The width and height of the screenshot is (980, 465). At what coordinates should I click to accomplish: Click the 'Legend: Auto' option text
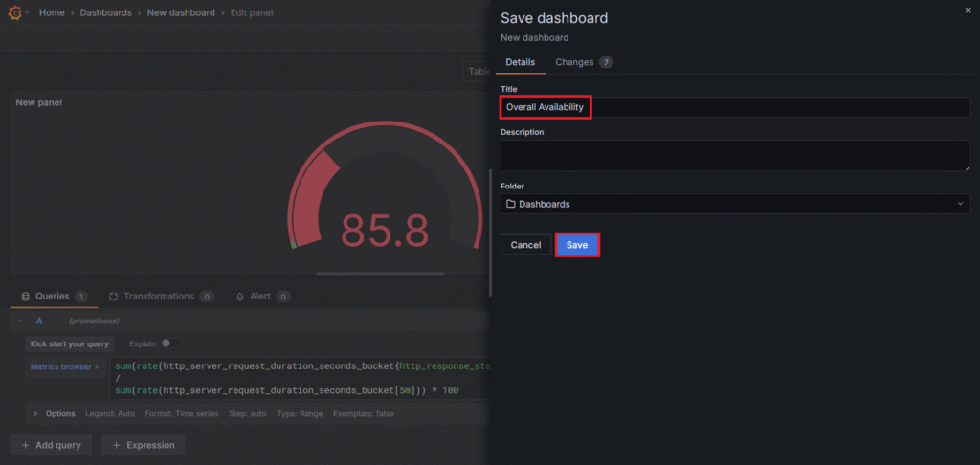coord(110,413)
